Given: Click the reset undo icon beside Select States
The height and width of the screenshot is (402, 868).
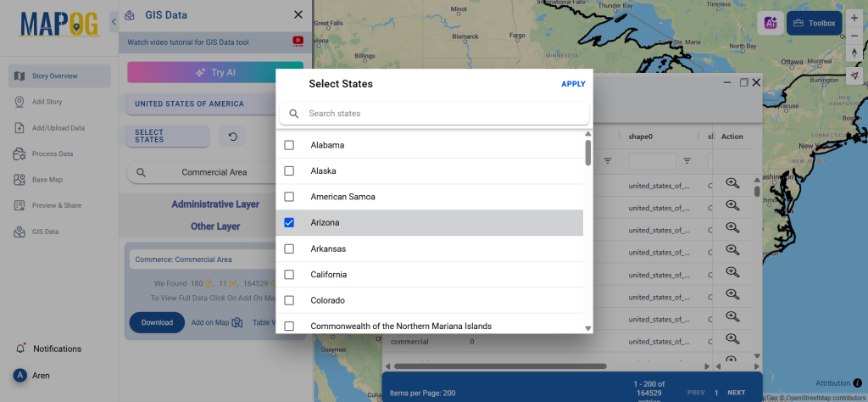Looking at the screenshot, I should pyautogui.click(x=232, y=136).
